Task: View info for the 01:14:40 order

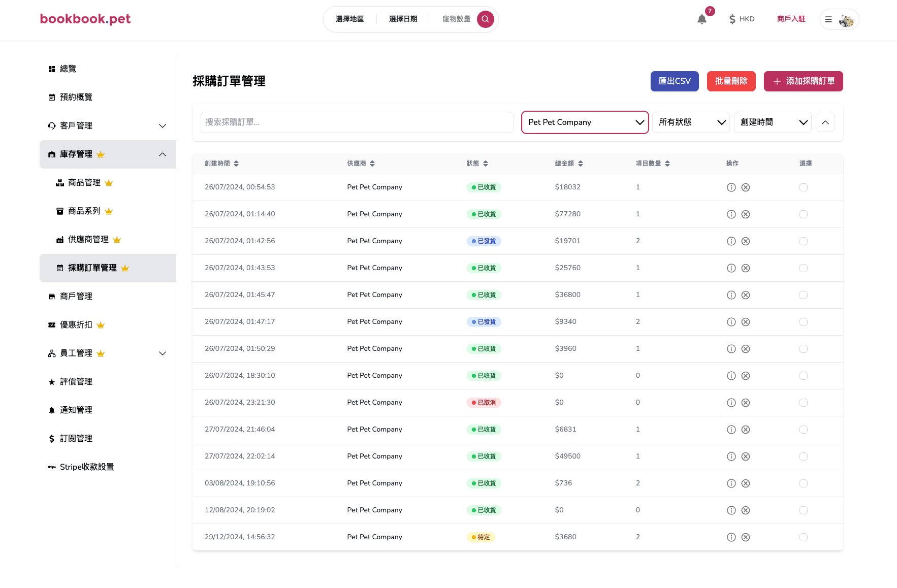Action: 731,214
